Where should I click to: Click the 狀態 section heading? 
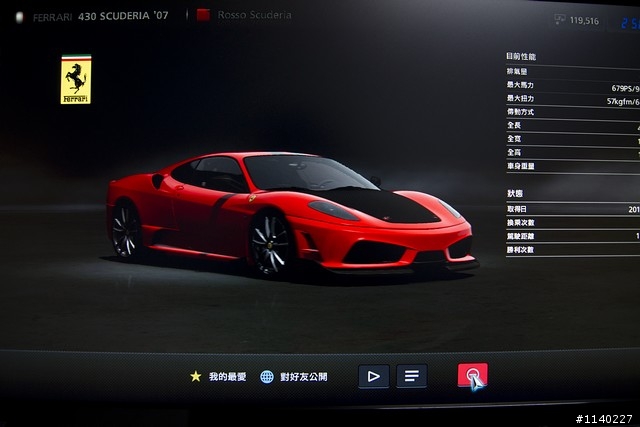click(x=515, y=193)
